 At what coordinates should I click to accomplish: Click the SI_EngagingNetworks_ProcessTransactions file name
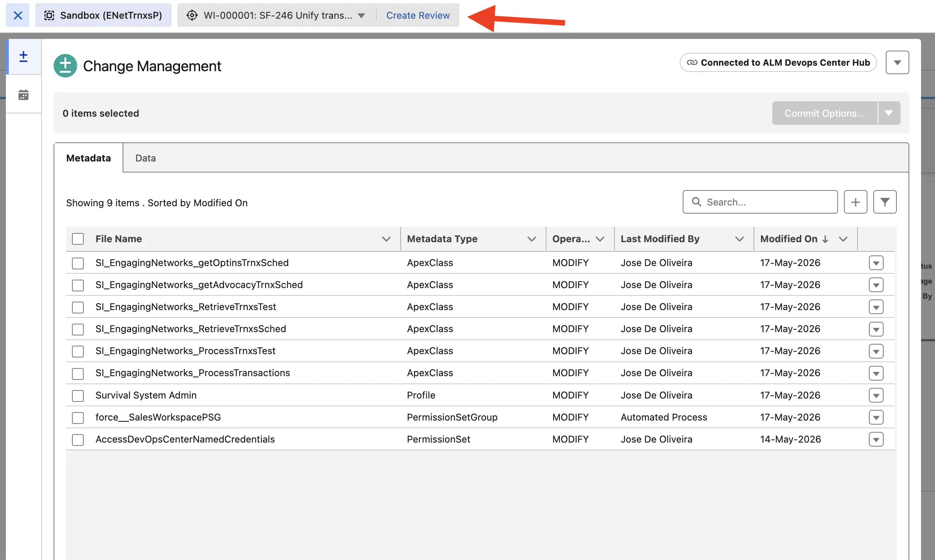(x=192, y=373)
